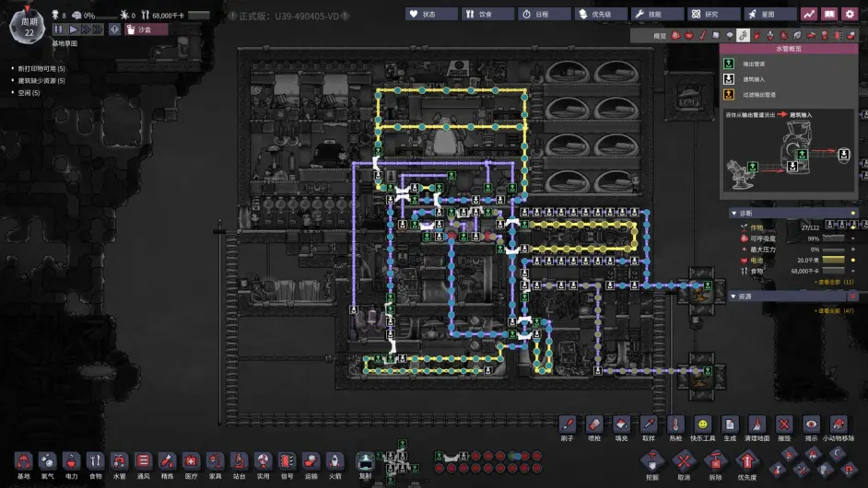Select the 填充 flood fill sandbox tool
Image resolution: width=868 pixels, height=488 pixels.
(621, 429)
